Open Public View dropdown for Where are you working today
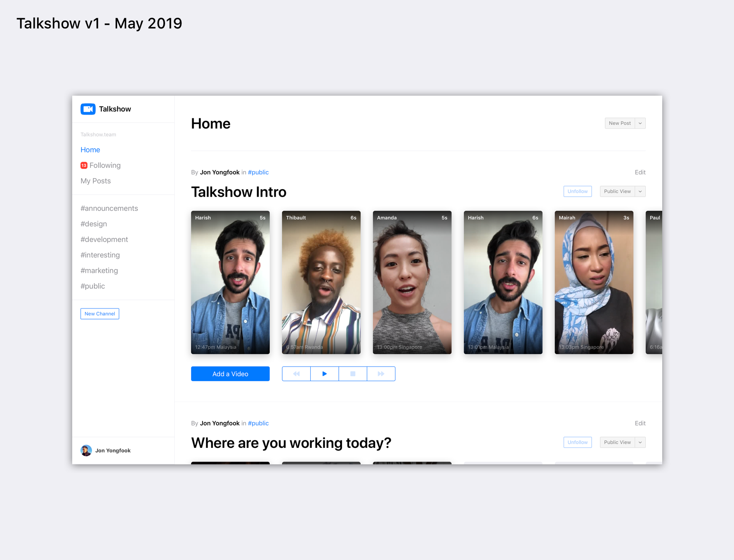The height and width of the screenshot is (560, 734). coord(640,442)
